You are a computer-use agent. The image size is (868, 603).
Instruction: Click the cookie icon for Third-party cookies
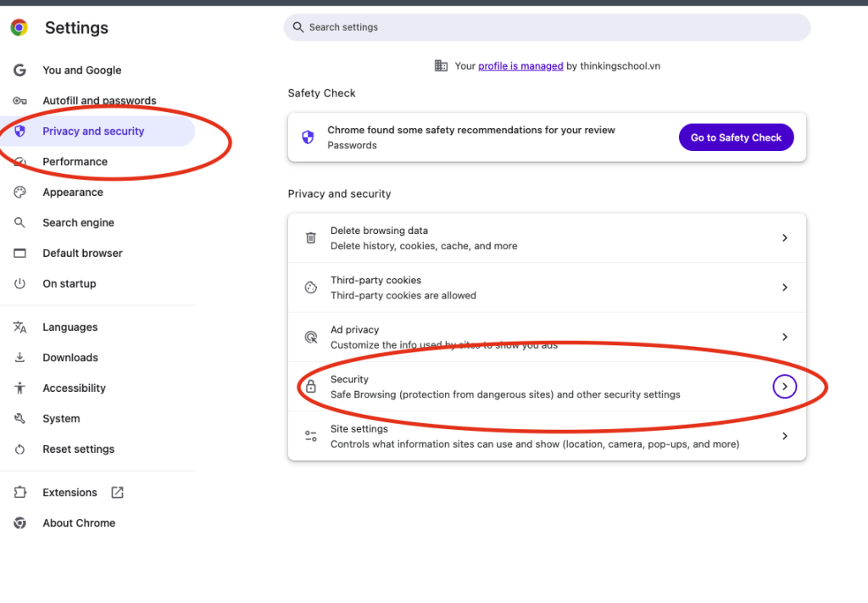(x=311, y=288)
